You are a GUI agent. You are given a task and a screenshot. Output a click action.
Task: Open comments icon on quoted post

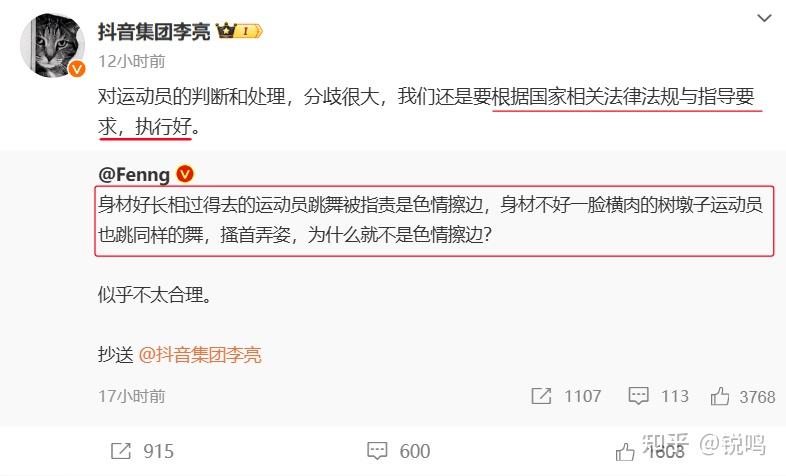638,396
